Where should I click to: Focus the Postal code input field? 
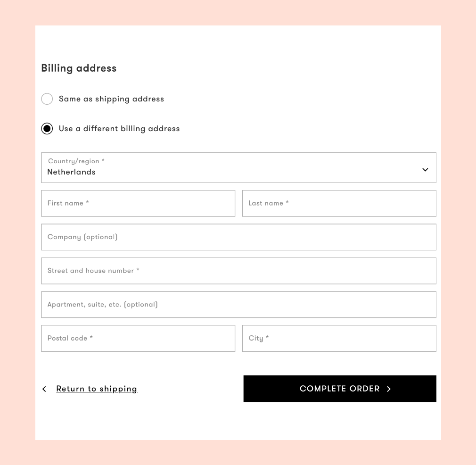click(138, 338)
